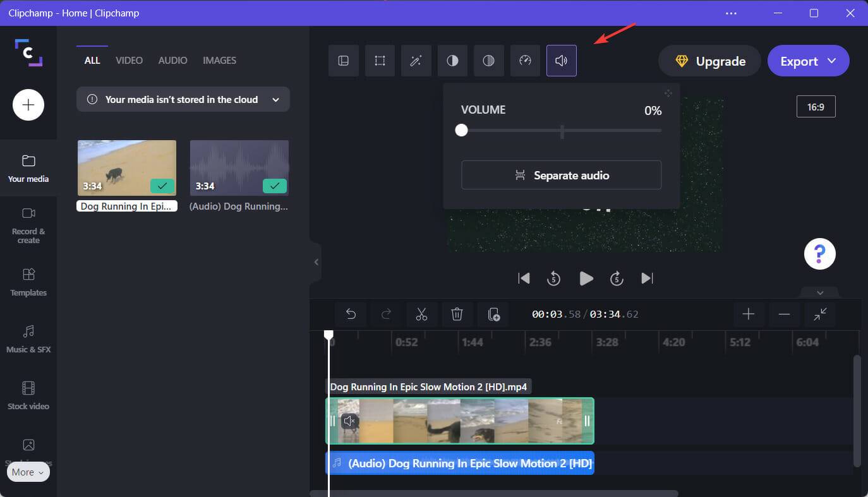Collapse the media panel with the left chevron
The width and height of the screenshot is (868, 497).
pyautogui.click(x=316, y=262)
